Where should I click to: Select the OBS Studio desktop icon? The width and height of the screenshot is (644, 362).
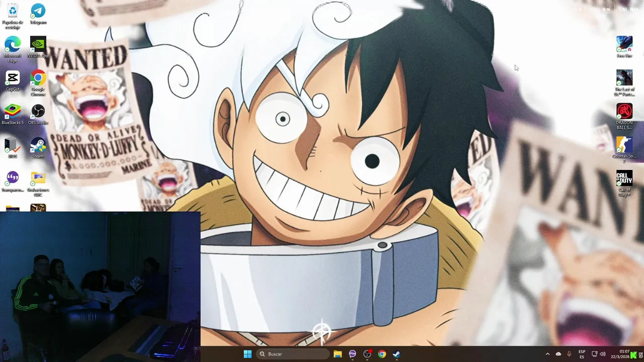[38, 114]
